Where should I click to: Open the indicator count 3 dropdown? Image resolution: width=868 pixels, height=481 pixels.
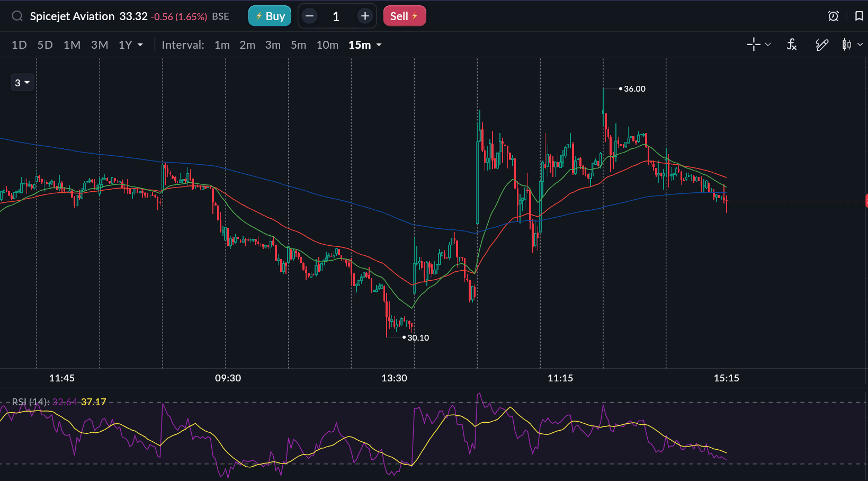22,83
